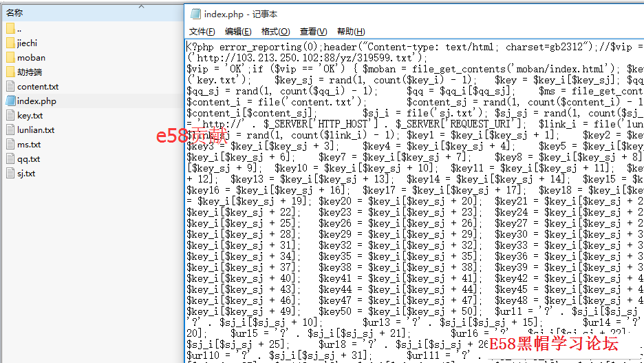The image size is (644, 363).
Task: Click the key.txt file name
Action: [x=30, y=116]
